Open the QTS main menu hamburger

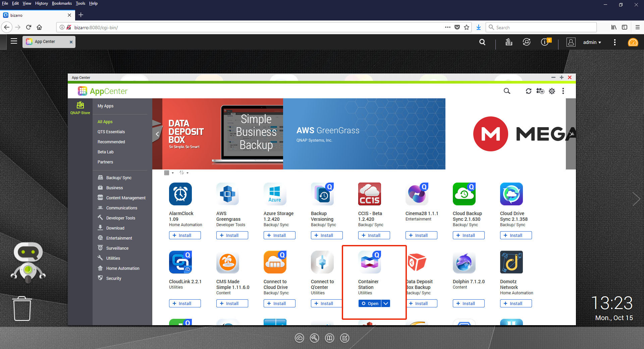pyautogui.click(x=14, y=41)
